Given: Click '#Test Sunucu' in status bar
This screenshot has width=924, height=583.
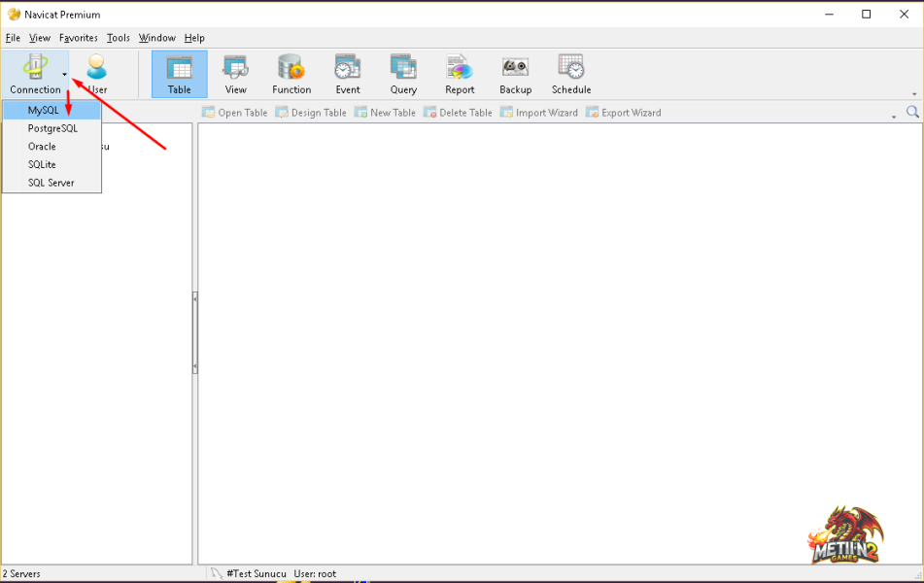Looking at the screenshot, I should click(x=257, y=573).
